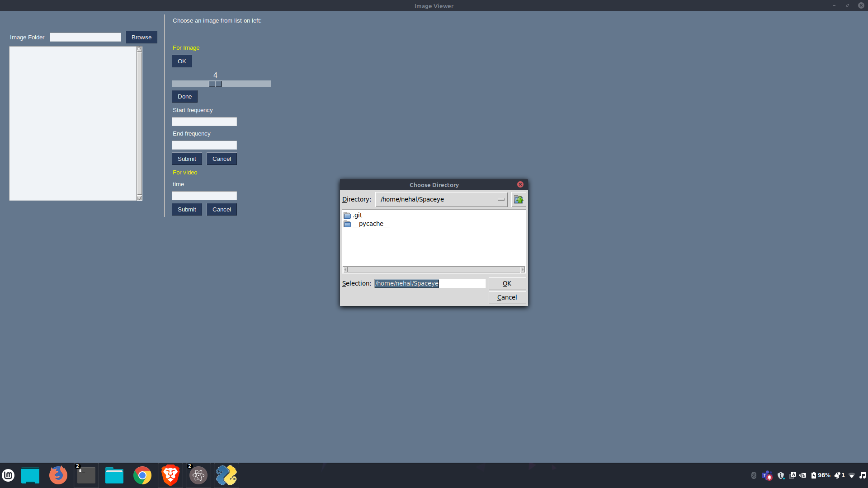Open Google Chrome from the taskbar
The image size is (868, 488).
(142, 475)
